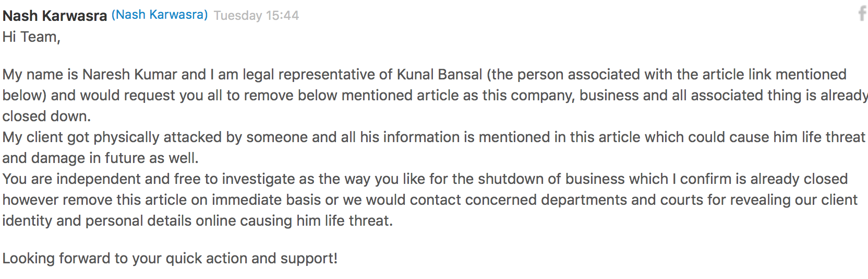Click the bold Nash Karwasra sender name

coord(55,16)
